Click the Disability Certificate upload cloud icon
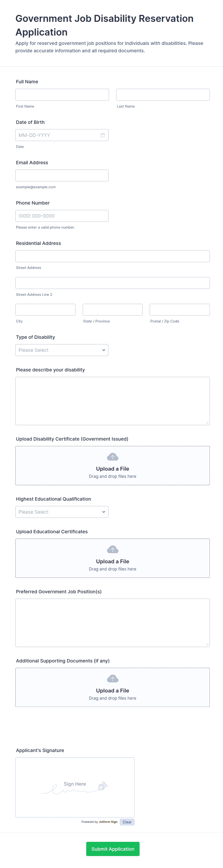The image size is (223, 868). [112, 457]
